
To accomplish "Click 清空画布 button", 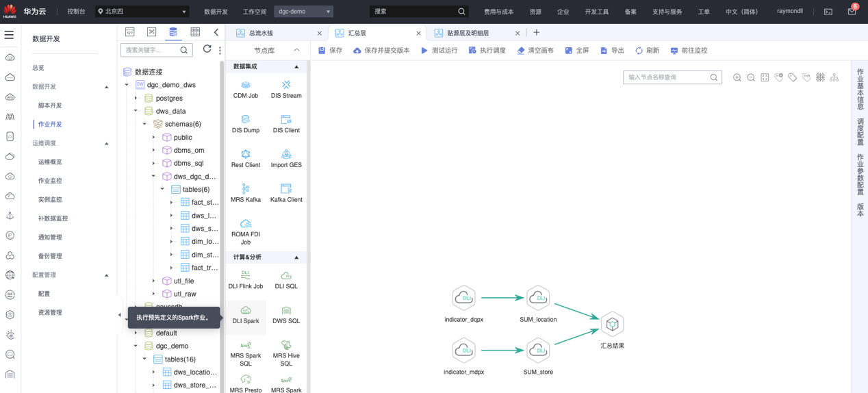I will (x=535, y=51).
